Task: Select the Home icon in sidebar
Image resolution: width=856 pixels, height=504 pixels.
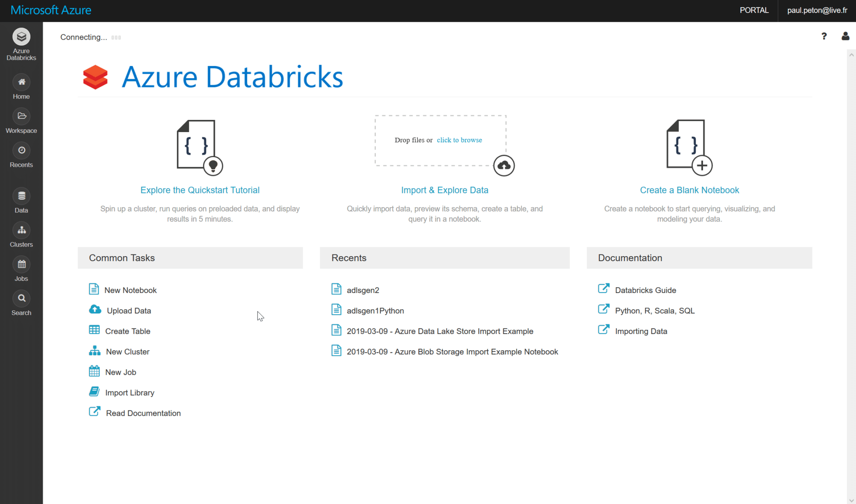Action: click(x=21, y=82)
